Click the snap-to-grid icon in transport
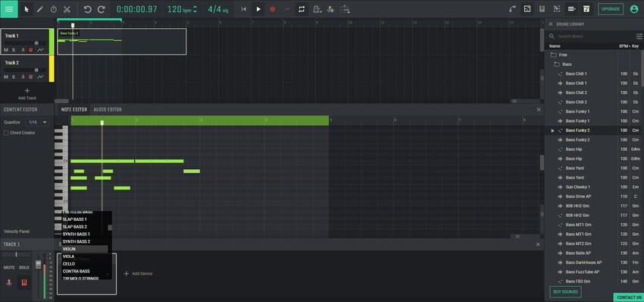The height and width of the screenshot is (302, 644). coord(345,9)
